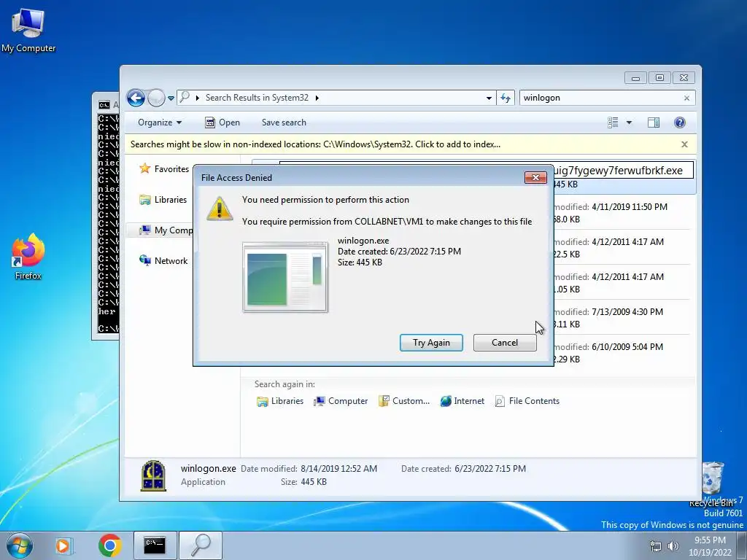747x560 pixels.
Task: Click the network tray icon
Action: (656, 546)
